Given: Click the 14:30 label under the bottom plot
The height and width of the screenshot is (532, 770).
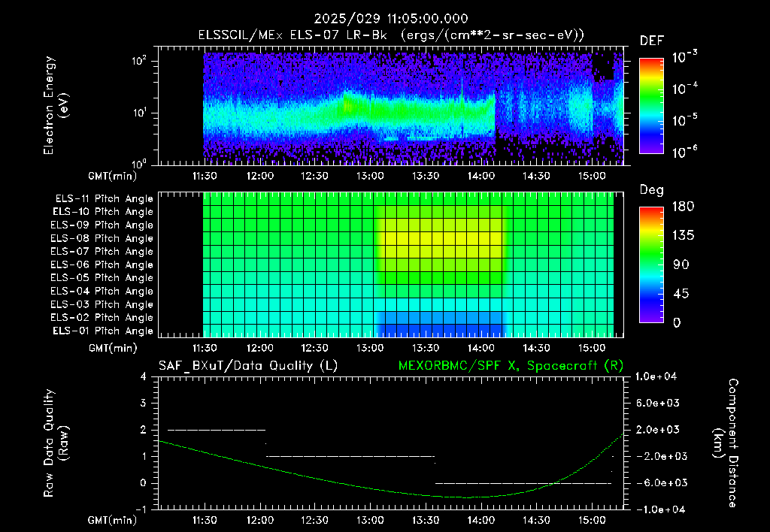Looking at the screenshot, I should [x=536, y=520].
